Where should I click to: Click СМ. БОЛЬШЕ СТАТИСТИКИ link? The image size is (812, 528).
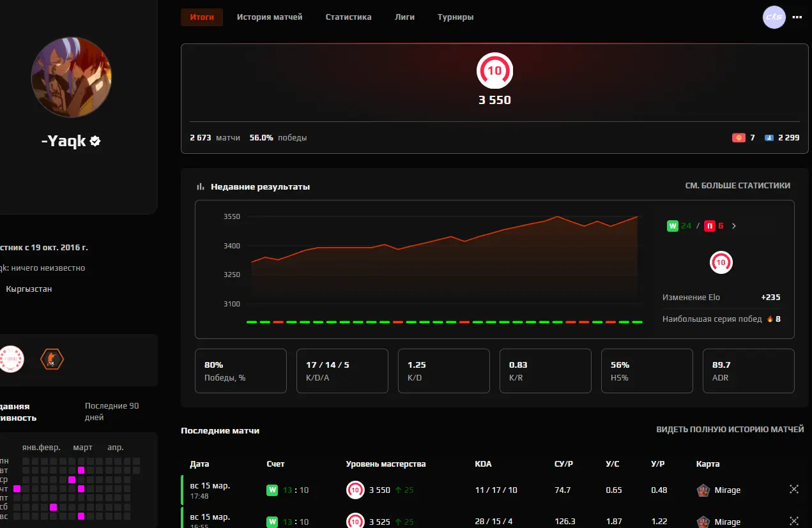[737, 186]
